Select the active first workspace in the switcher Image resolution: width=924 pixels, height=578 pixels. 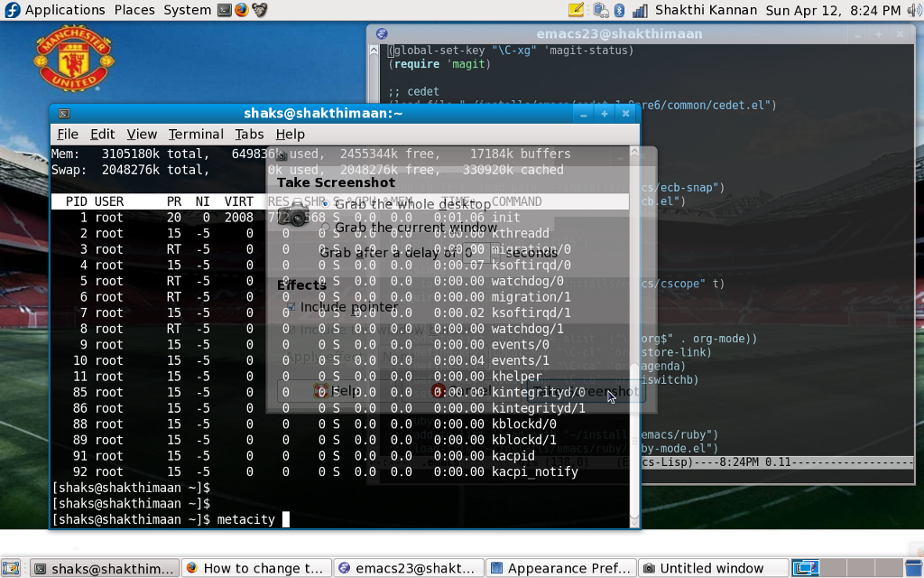[805, 568]
